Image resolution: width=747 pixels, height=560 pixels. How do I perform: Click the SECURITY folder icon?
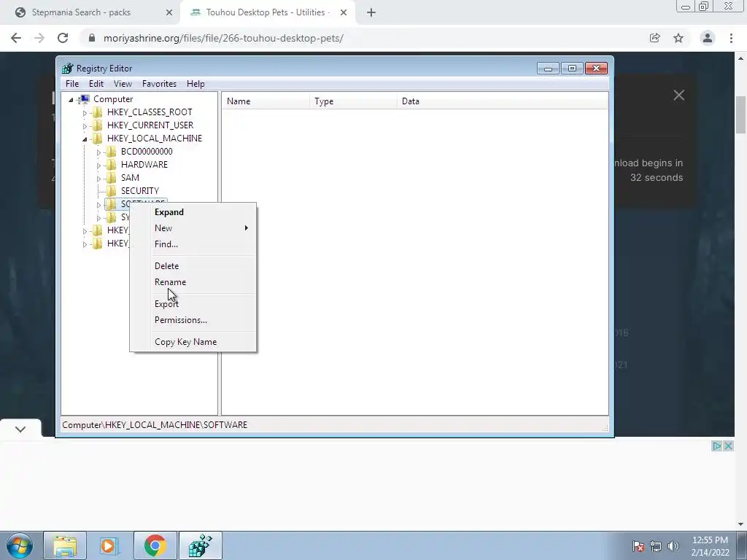pyautogui.click(x=111, y=191)
